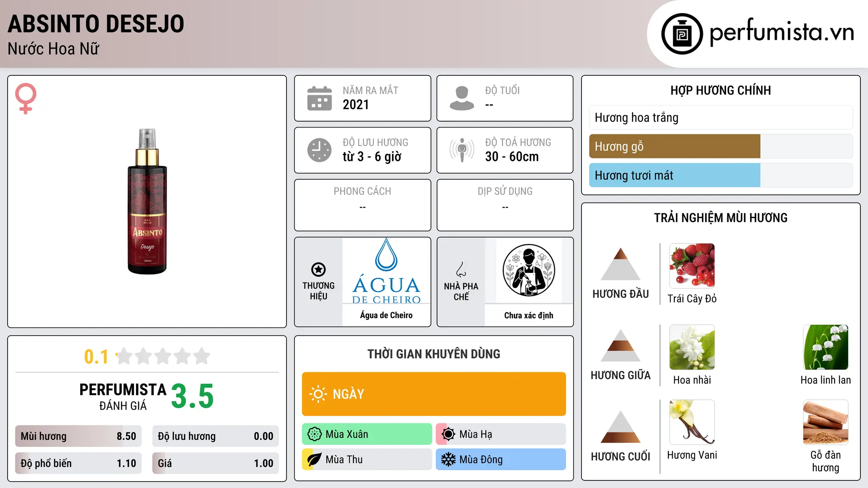868x488 pixels.
Task: Click the blue Hương tươi mát accord bar
Action: [721, 175]
